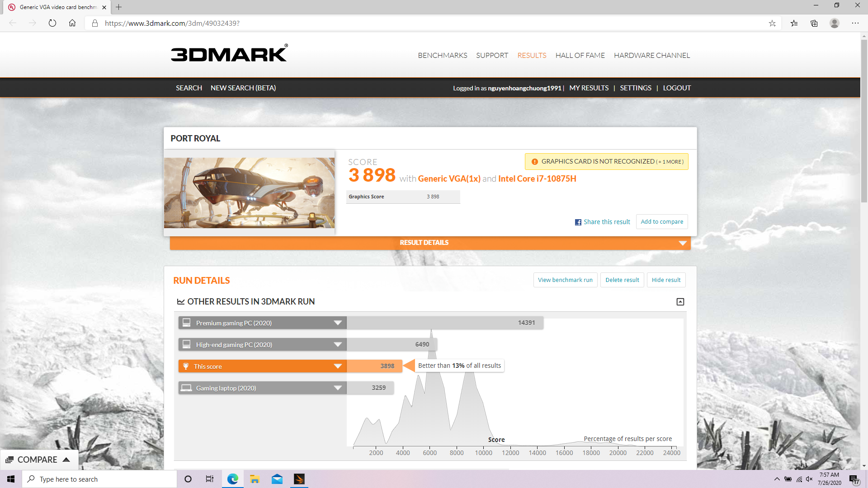Screen dimensions: 868x488
Task: Click the 14391 Premium gaming PC score bar
Action: [x=445, y=323]
